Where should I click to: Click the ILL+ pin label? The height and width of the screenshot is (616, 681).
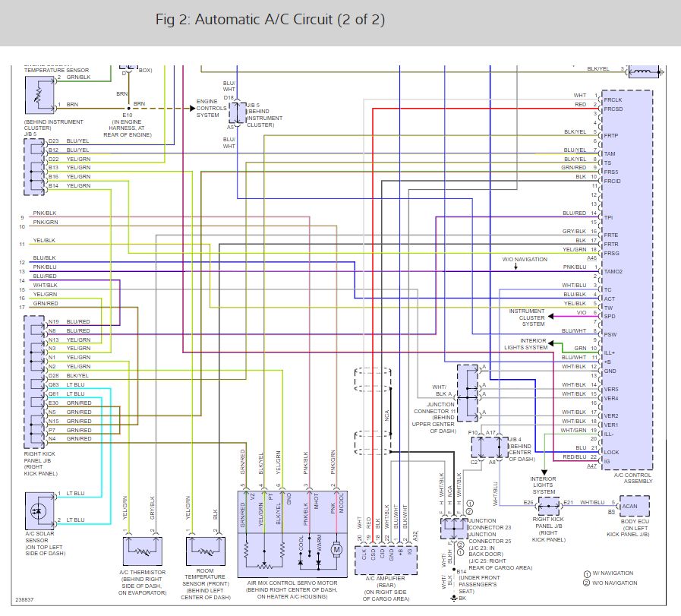tap(610, 352)
